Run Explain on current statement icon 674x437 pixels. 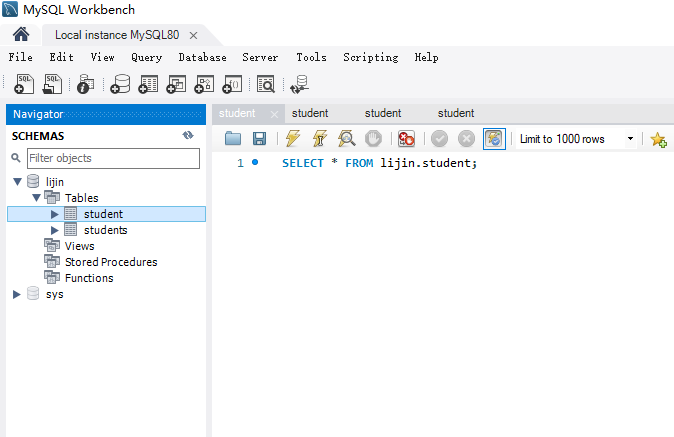pos(346,138)
